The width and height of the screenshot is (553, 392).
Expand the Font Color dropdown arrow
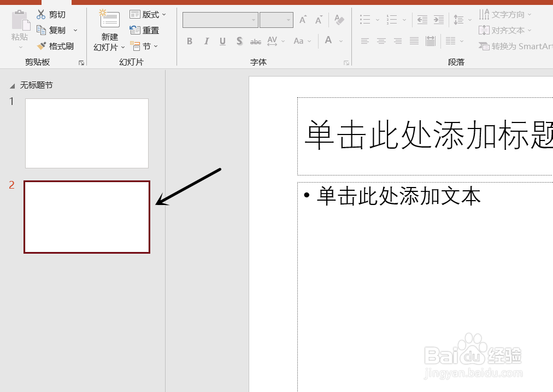click(341, 42)
